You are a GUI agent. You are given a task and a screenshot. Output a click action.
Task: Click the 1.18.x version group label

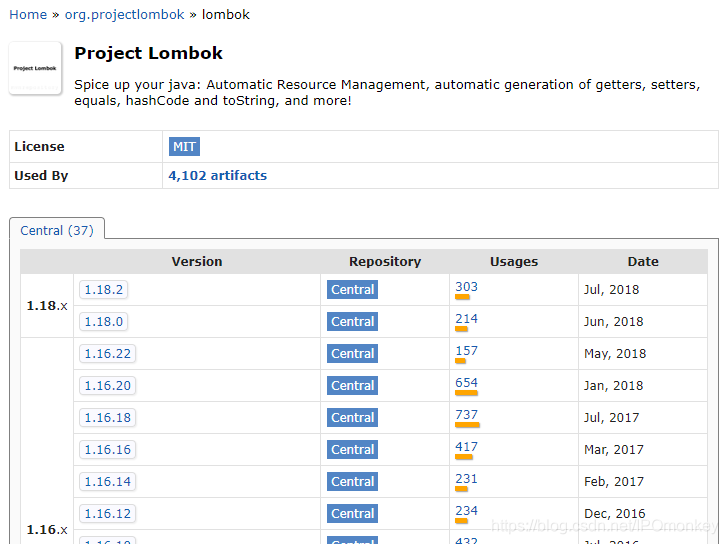tap(47, 306)
